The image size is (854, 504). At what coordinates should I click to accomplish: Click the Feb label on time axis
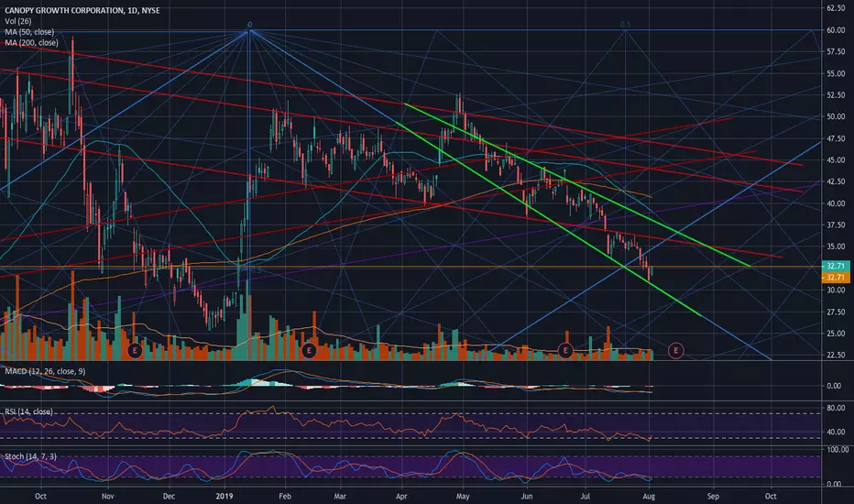click(284, 497)
